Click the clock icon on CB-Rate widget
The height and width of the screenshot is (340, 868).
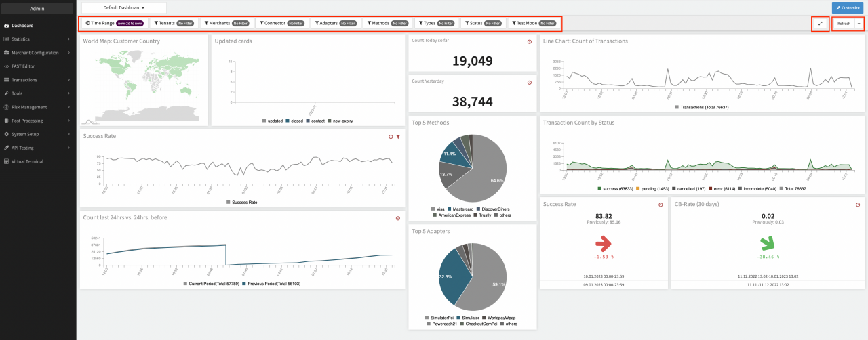point(858,205)
